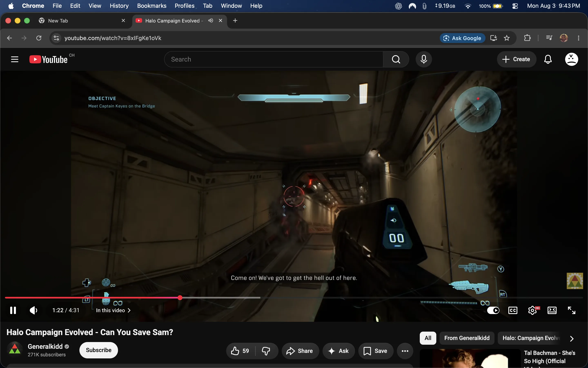Open the ChatGPT menu bar icon
Screen dimensions: 588x368
[x=399, y=6]
